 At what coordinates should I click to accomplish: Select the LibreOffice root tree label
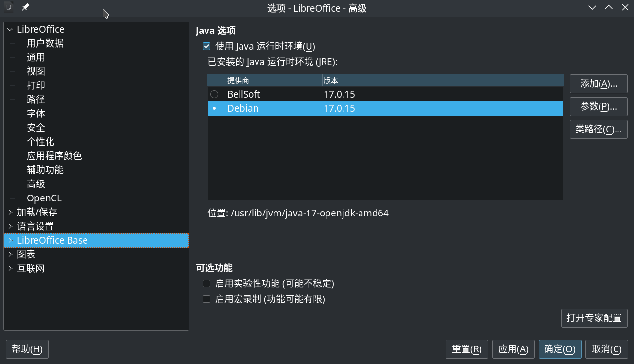click(41, 30)
